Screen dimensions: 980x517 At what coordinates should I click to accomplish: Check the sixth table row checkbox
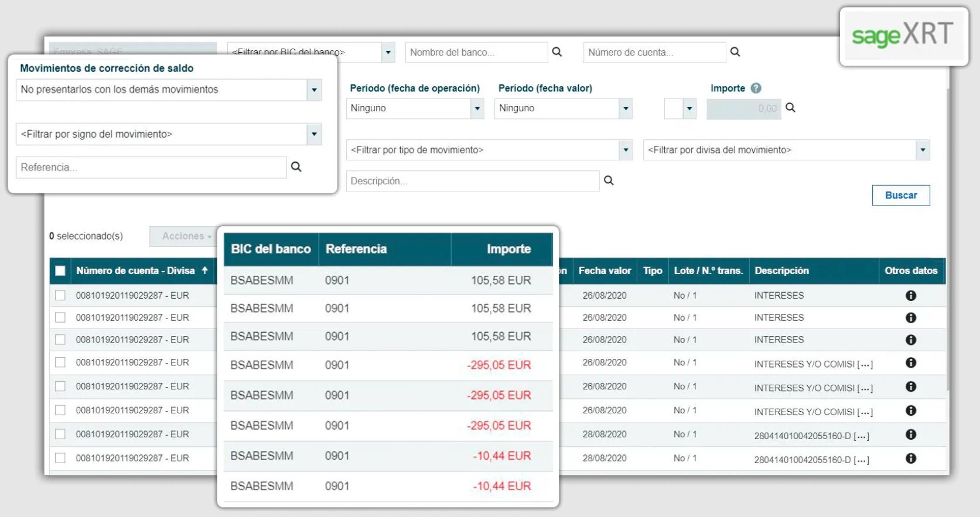coord(60,410)
